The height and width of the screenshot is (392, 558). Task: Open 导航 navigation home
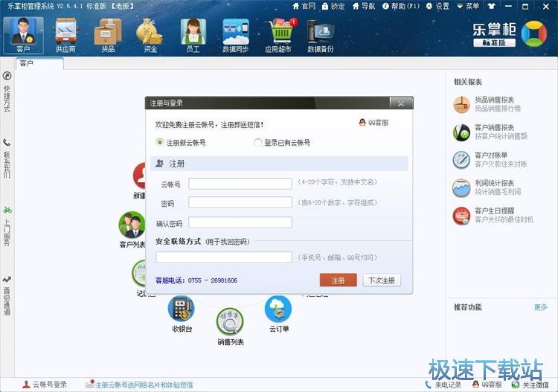tap(364, 6)
